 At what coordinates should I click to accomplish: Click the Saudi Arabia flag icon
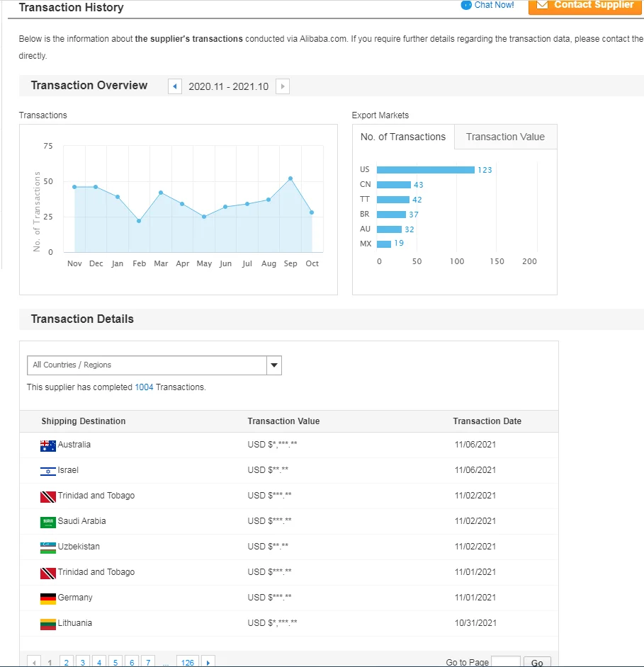[x=48, y=522]
